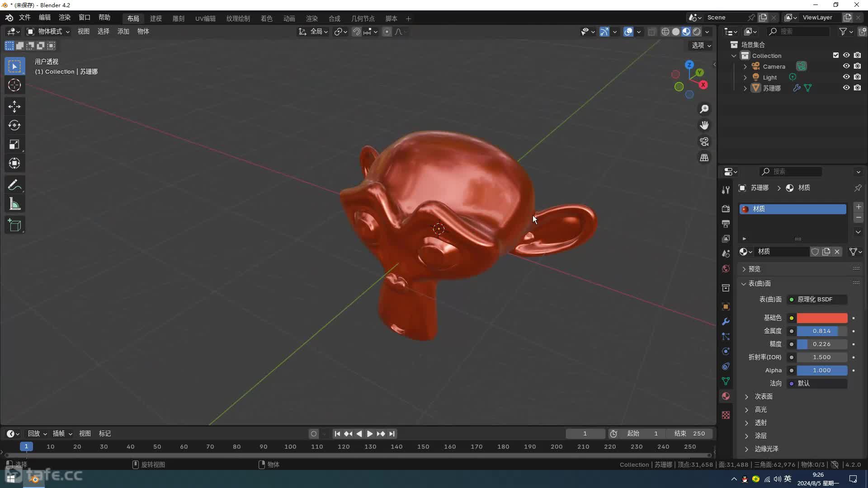The image size is (868, 488).
Task: Select the Scale tool
Action: coord(14,145)
